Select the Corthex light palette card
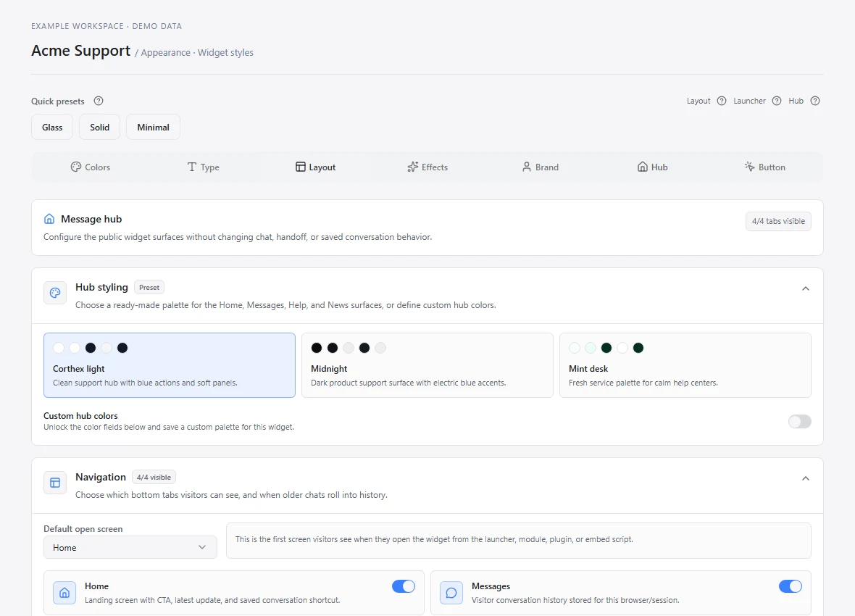This screenshot has height=616, width=855. [x=170, y=365]
